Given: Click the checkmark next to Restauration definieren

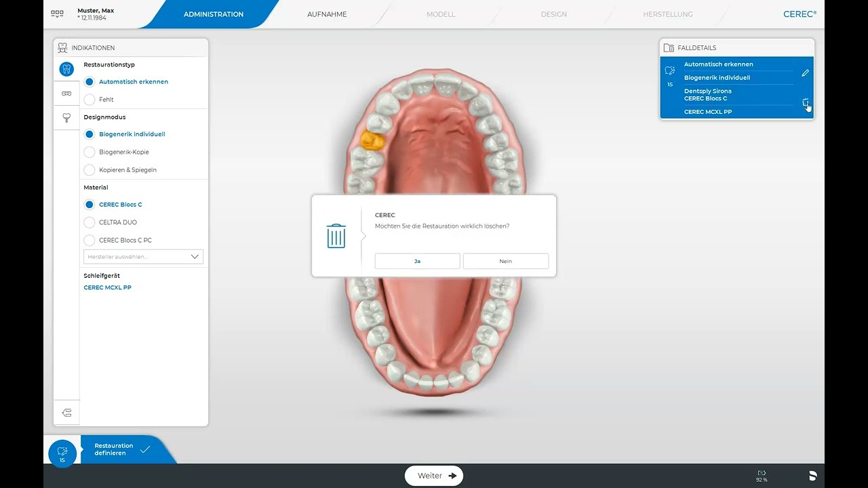Looking at the screenshot, I should tap(145, 449).
